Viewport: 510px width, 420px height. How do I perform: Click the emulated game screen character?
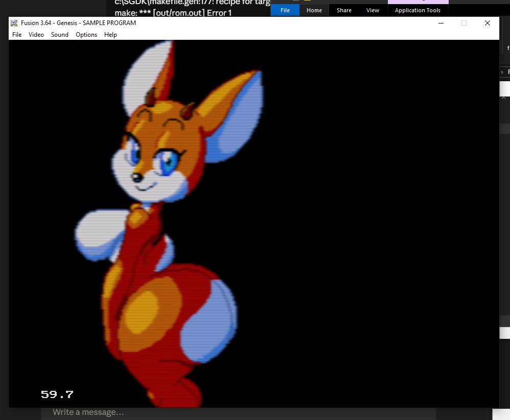point(169,224)
